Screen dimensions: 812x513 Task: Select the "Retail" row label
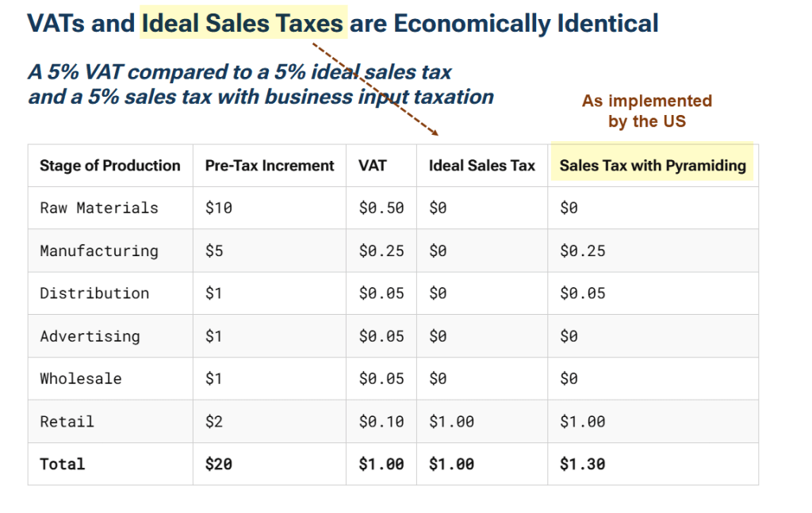coord(67,422)
